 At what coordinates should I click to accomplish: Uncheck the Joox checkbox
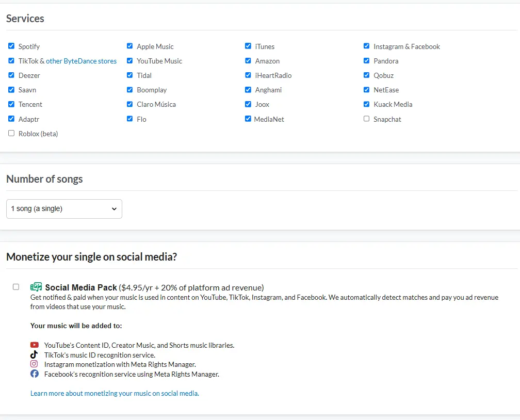[248, 104]
